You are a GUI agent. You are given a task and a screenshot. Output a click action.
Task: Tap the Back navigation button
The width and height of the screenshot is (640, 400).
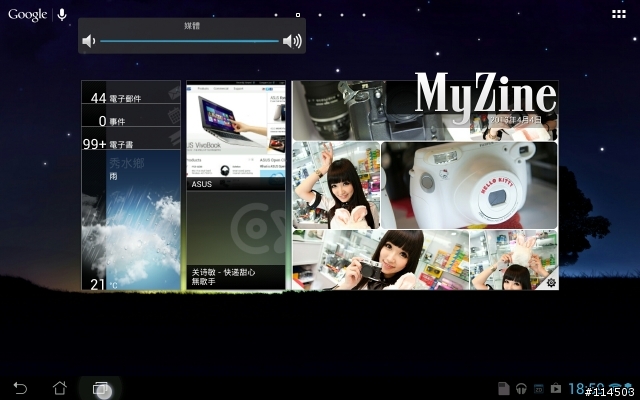click(x=20, y=388)
